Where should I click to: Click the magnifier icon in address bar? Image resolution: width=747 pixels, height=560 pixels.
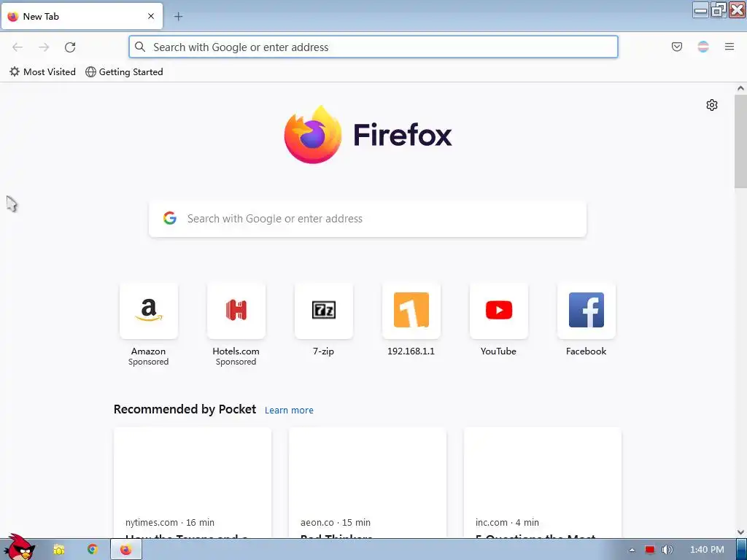click(140, 47)
